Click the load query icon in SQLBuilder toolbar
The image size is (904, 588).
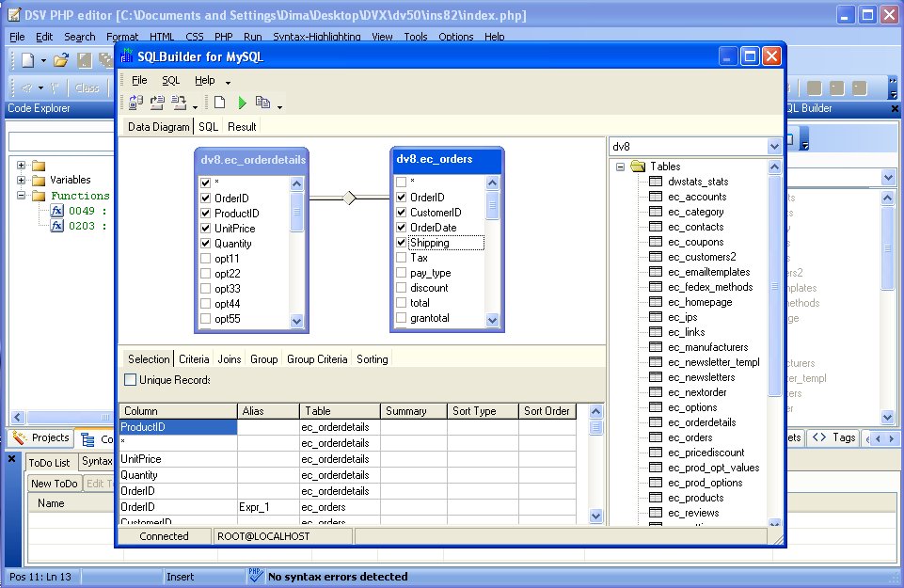pyautogui.click(x=157, y=103)
